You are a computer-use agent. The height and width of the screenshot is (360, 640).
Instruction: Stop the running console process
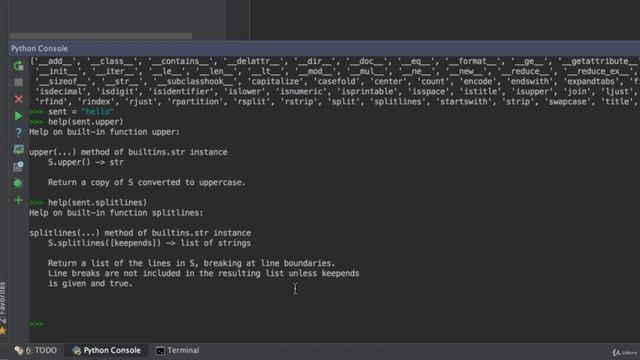tap(18, 82)
